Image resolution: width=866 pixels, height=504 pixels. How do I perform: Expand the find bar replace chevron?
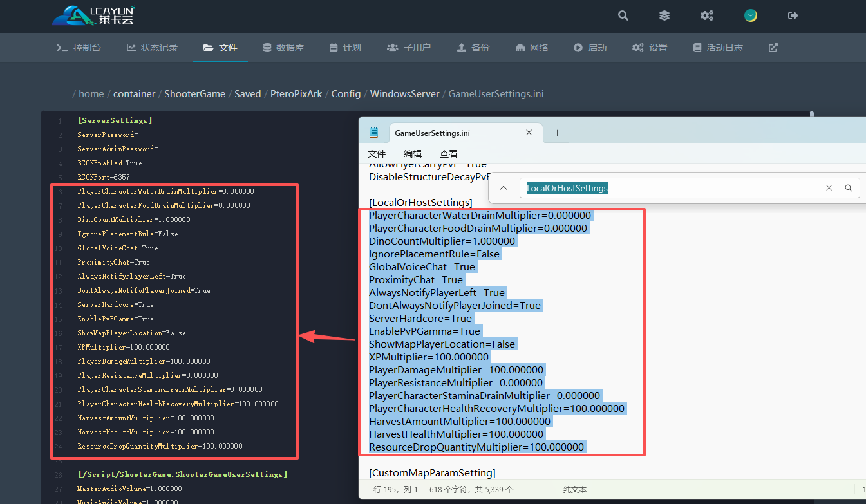point(504,188)
